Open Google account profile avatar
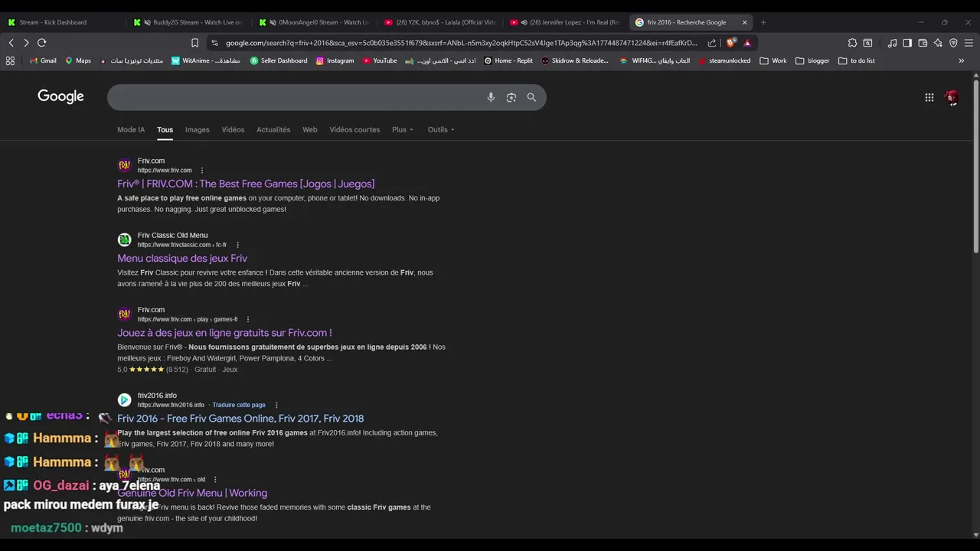 952,97
